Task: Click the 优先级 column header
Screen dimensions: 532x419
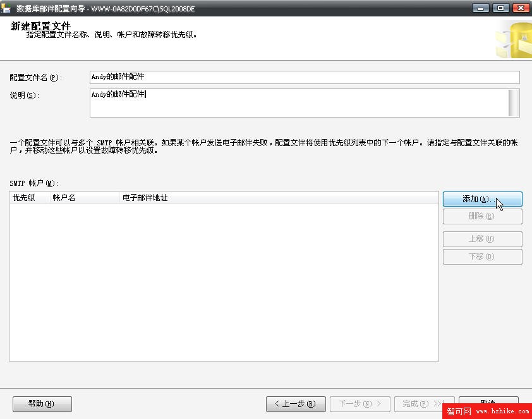Action: click(30, 197)
